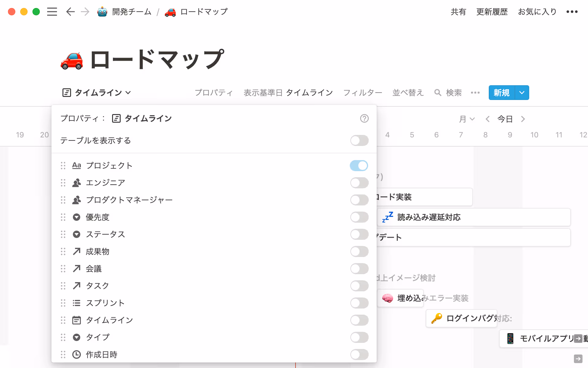This screenshot has height=368, width=588.
Task: Click the car emoji page icon in breadcrumb
Action: [x=170, y=12]
